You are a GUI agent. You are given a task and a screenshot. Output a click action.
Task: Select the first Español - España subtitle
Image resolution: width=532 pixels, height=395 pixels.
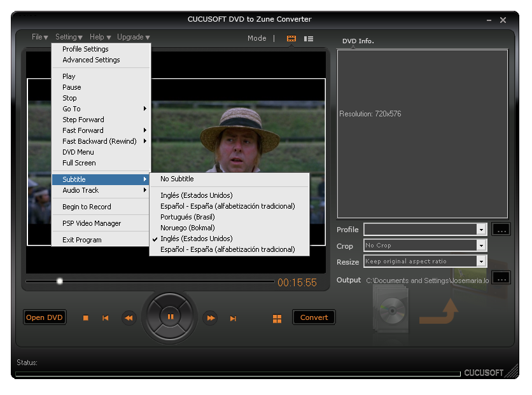click(229, 206)
